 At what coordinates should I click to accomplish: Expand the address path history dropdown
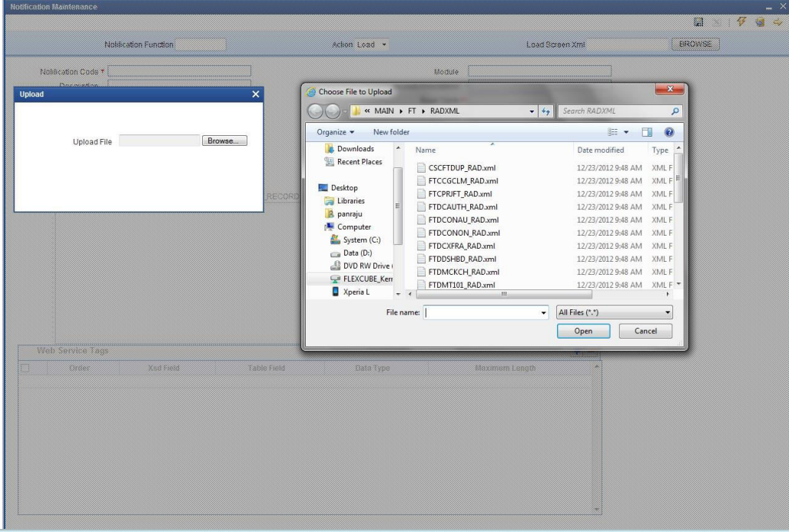pos(532,111)
